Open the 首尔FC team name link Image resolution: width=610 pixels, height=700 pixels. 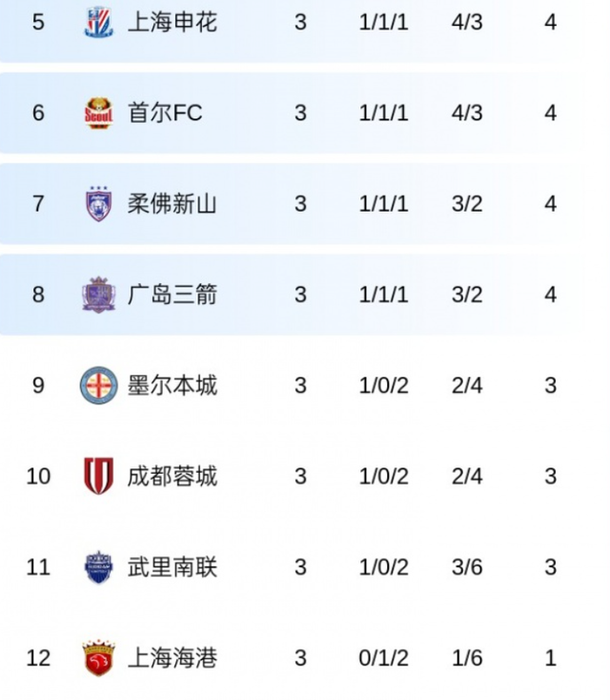(165, 113)
